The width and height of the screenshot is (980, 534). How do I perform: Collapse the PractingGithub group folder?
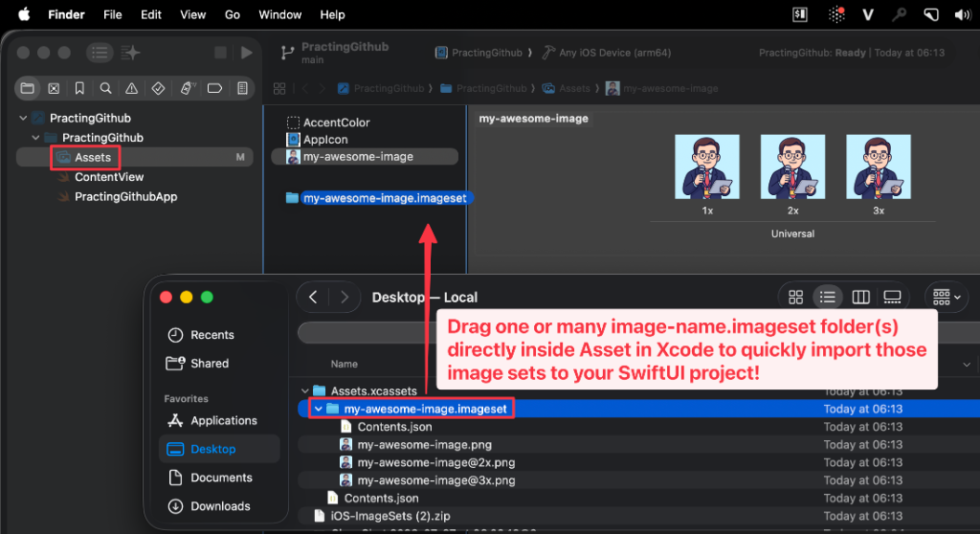click(x=35, y=138)
